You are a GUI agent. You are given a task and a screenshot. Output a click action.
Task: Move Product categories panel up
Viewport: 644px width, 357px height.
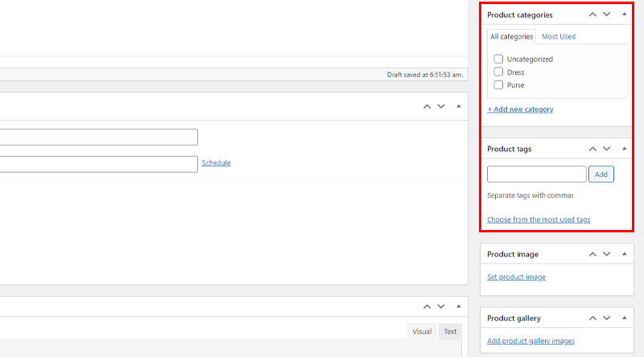592,14
